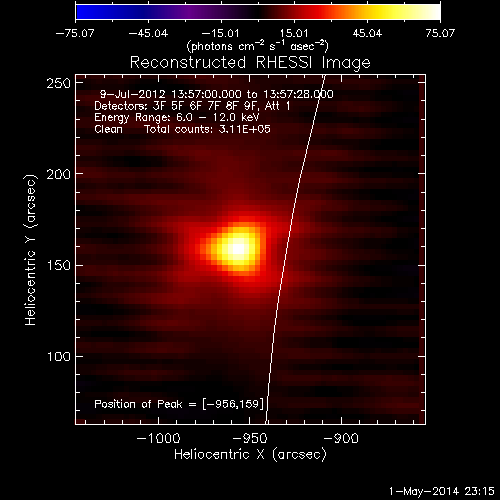Click the '1-May-2014 23:15' timestamp
Image resolution: width=500 pixels, height=500 pixels.
[442, 491]
